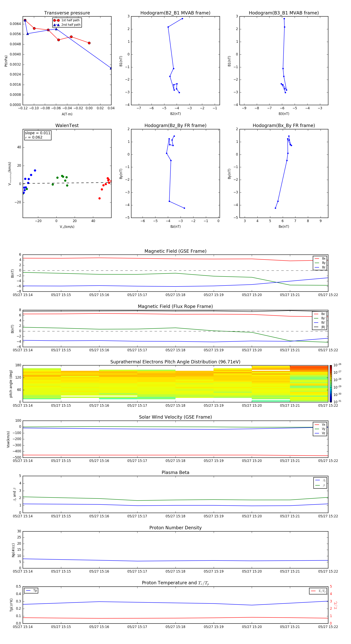Image resolution: width=351 pixels, height=644 pixels.
Task: Click 'slope = 0.011' annotation text
Action: click(38, 133)
